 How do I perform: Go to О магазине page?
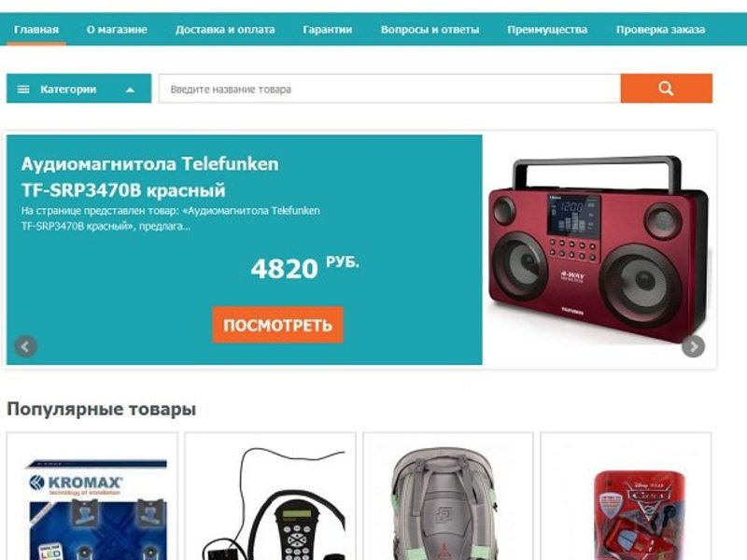coord(117,30)
